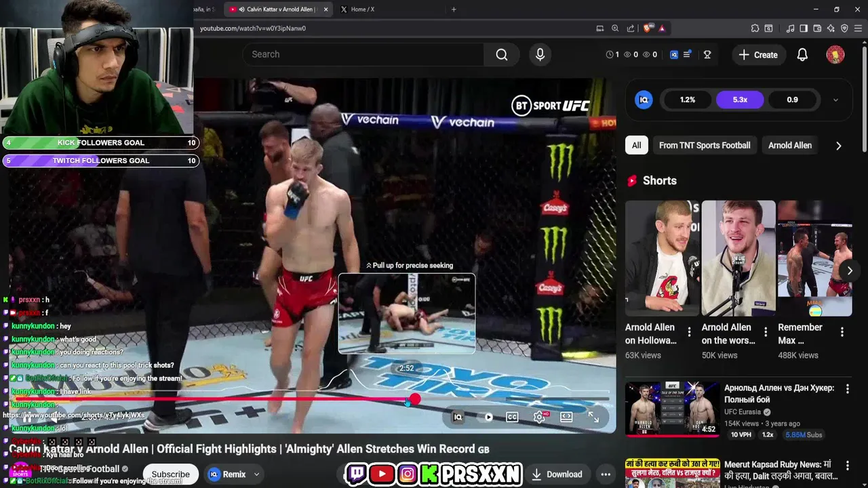Click the Brave Rewards triangle icon
868x488 pixels.
click(662, 28)
